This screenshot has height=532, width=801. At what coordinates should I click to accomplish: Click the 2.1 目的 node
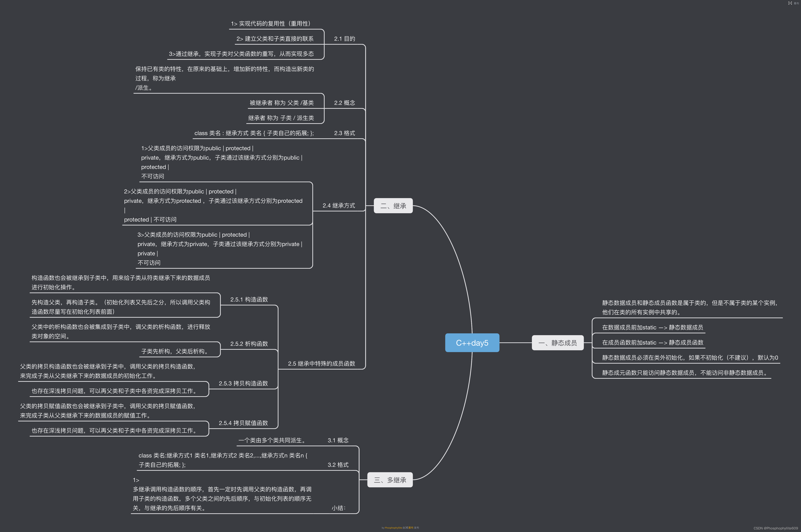[x=344, y=39]
